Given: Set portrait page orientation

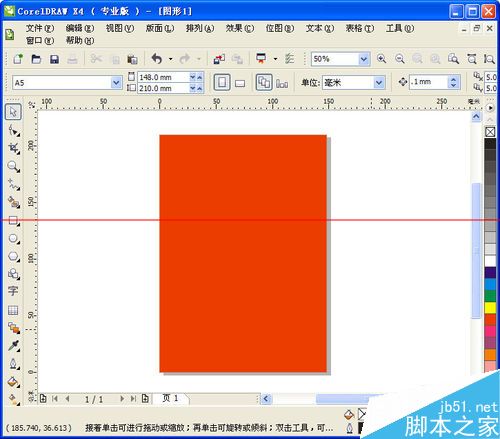Looking at the screenshot, I should click(x=222, y=82).
